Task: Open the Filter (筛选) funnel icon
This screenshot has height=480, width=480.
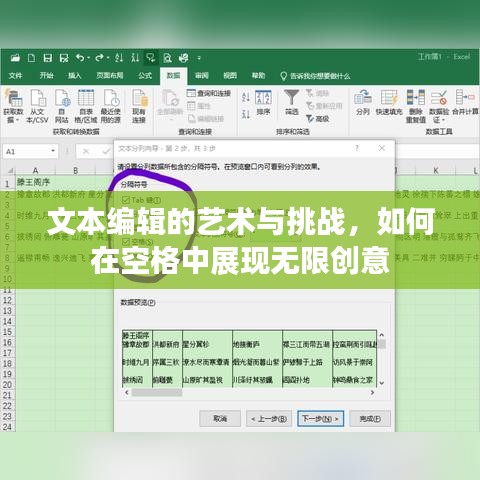Action: 291,98
